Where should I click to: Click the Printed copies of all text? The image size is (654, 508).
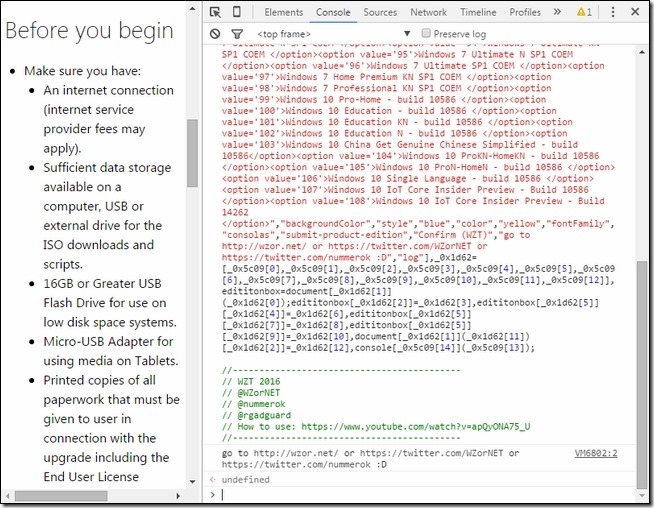tap(99, 380)
